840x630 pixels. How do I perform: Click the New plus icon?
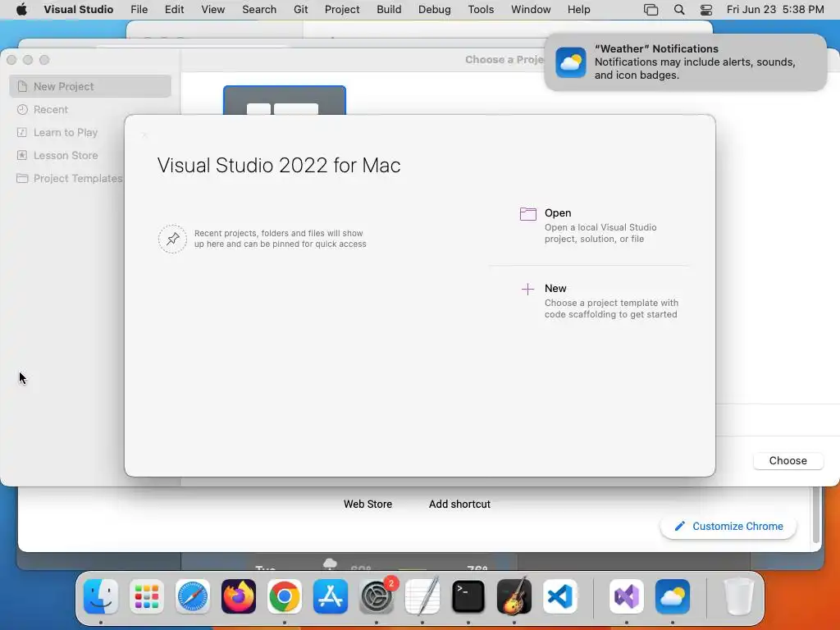pyautogui.click(x=527, y=290)
